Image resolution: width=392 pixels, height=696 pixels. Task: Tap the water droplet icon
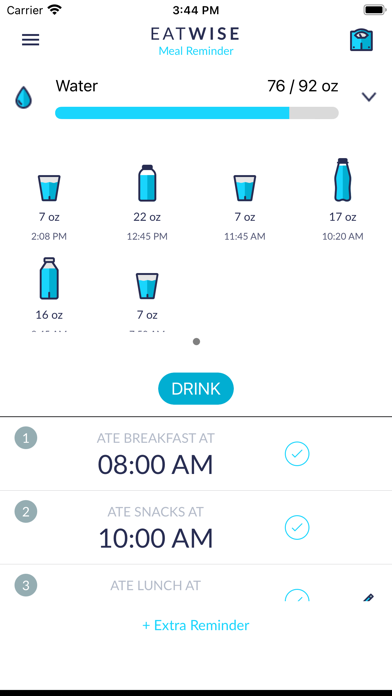coord(24,97)
